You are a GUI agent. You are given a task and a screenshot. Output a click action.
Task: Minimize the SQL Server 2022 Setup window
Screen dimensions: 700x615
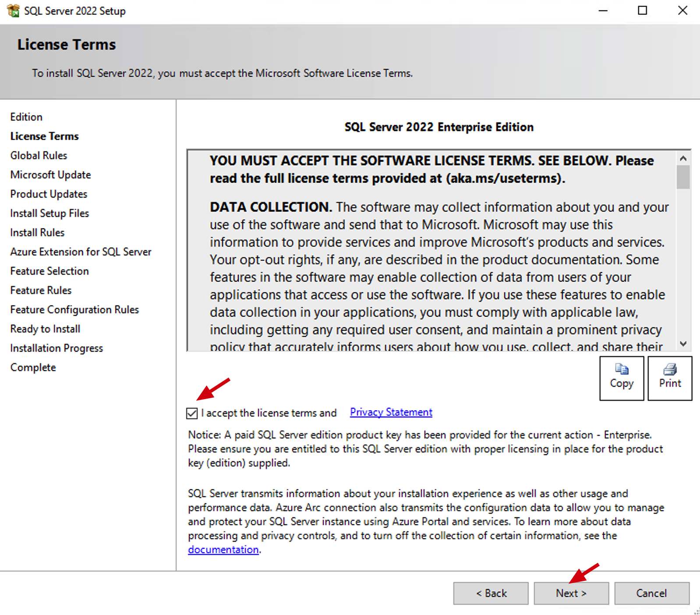603,11
